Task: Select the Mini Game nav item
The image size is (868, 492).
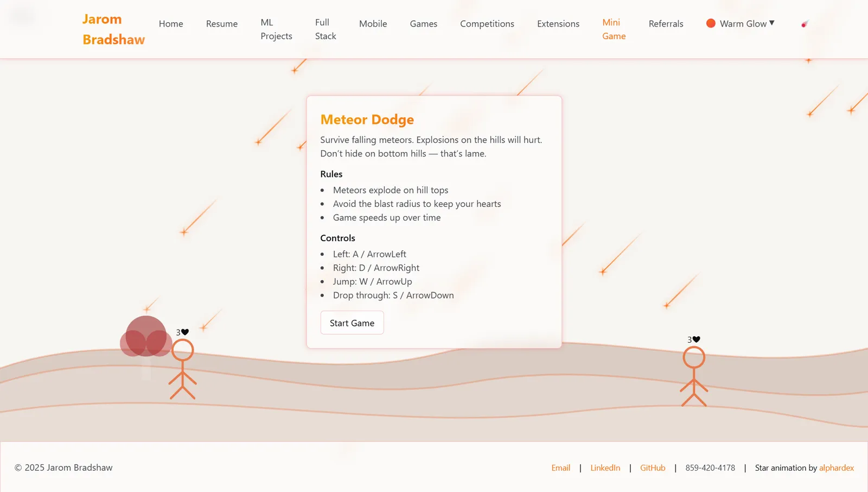Action: [x=614, y=29]
